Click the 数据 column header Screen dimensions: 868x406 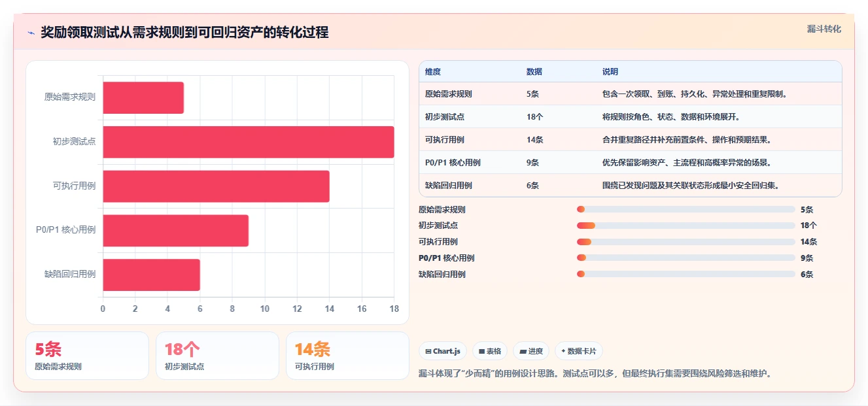coord(534,72)
